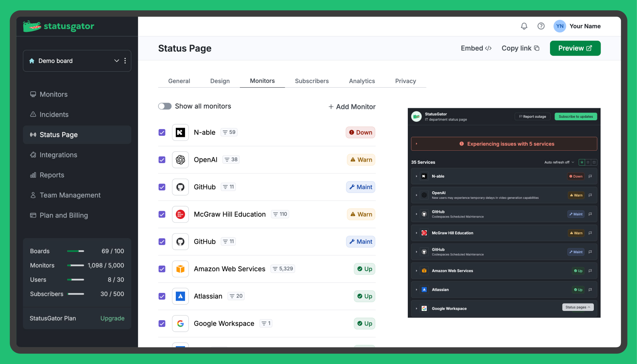Open the Privacy tab

[x=405, y=81]
